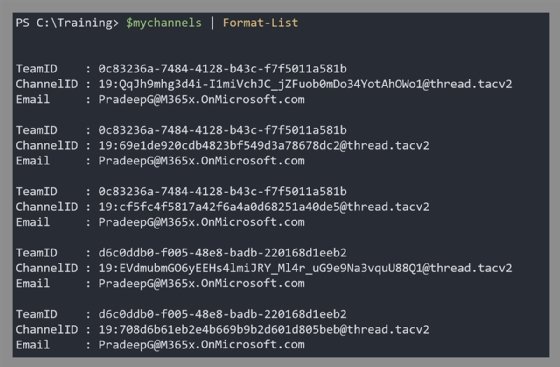
Task: Click the last record's TeamID value
Action: click(222, 314)
